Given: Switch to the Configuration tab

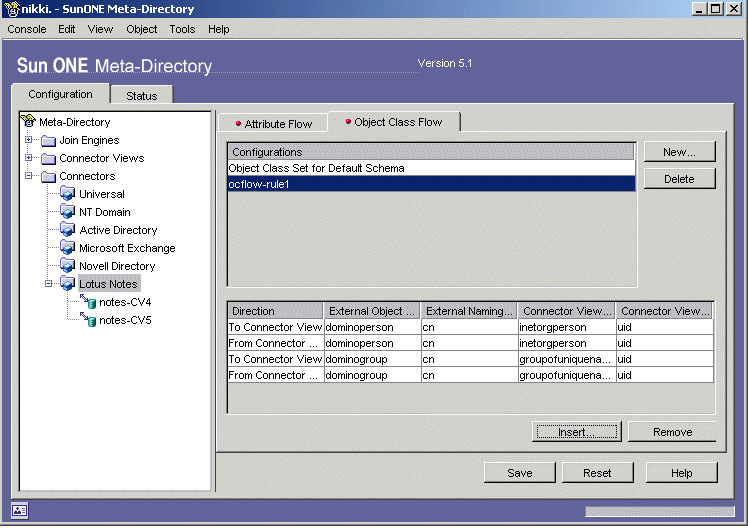Looking at the screenshot, I should tap(60, 94).
